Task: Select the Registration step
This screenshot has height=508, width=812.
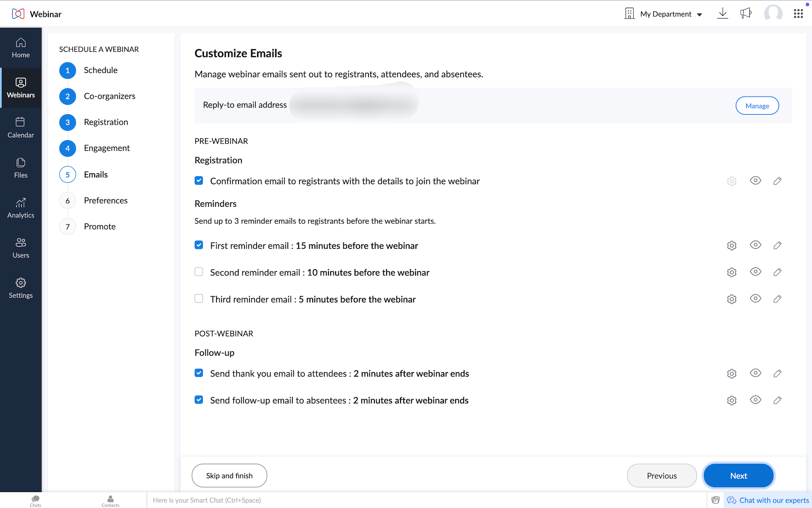Action: pos(106,122)
